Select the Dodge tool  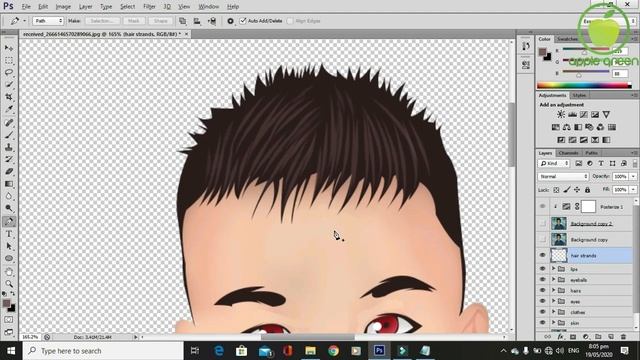click(9, 208)
